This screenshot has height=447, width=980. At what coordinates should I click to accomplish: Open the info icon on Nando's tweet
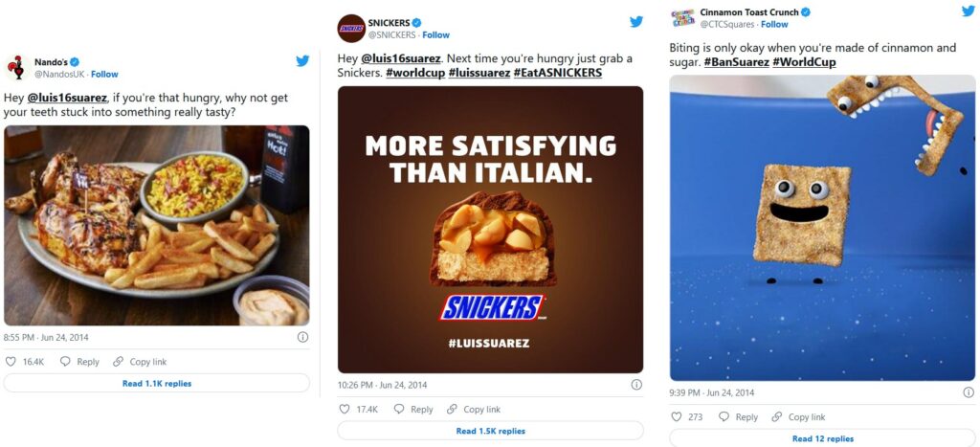(x=302, y=337)
